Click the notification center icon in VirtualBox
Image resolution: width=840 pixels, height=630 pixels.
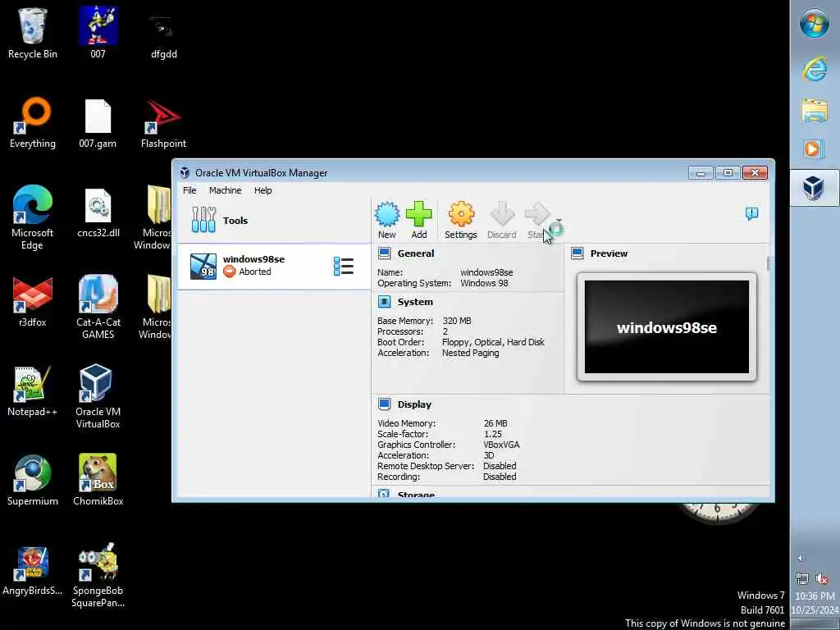point(751,214)
